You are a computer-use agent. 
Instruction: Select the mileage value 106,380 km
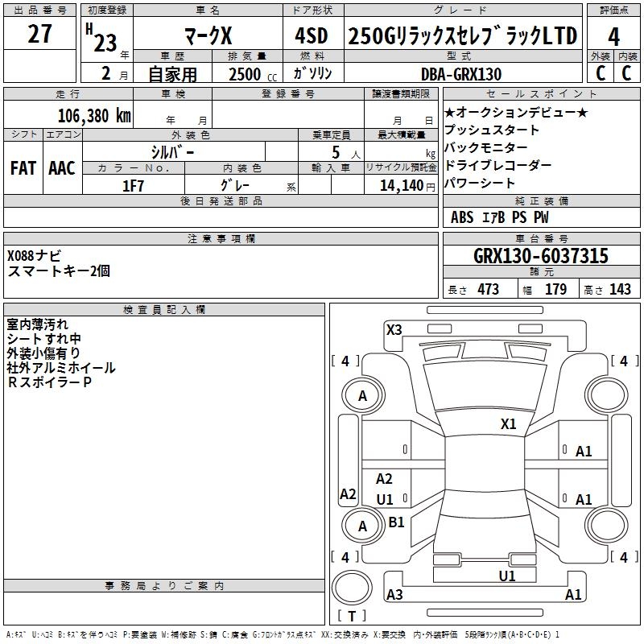click(94, 115)
